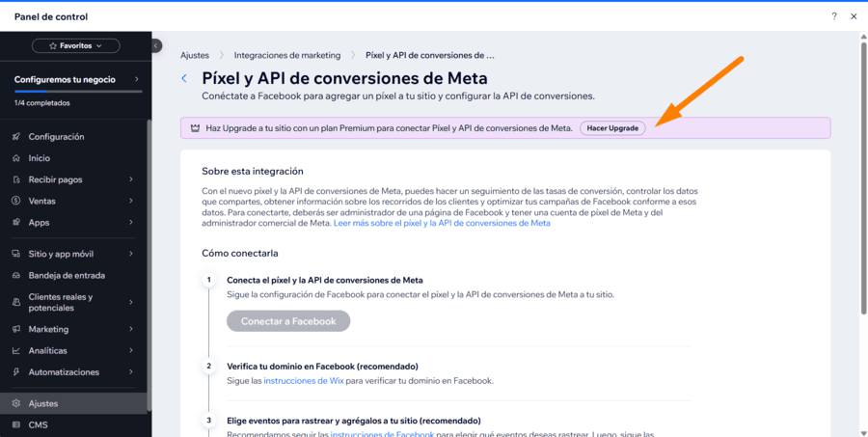Click the Conectar a Facebook button
The height and width of the screenshot is (437, 868).
288,321
